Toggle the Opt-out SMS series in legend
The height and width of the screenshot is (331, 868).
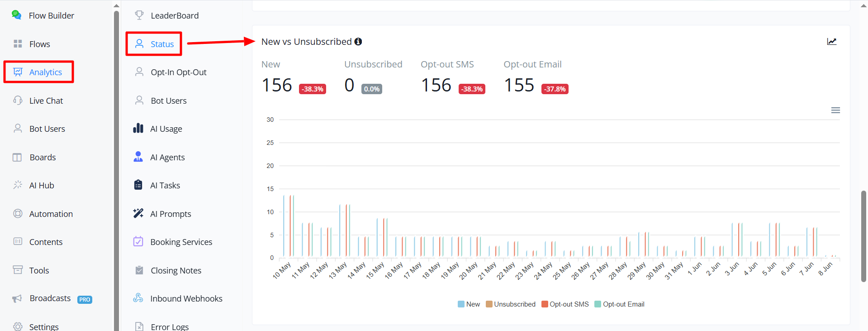(565, 304)
